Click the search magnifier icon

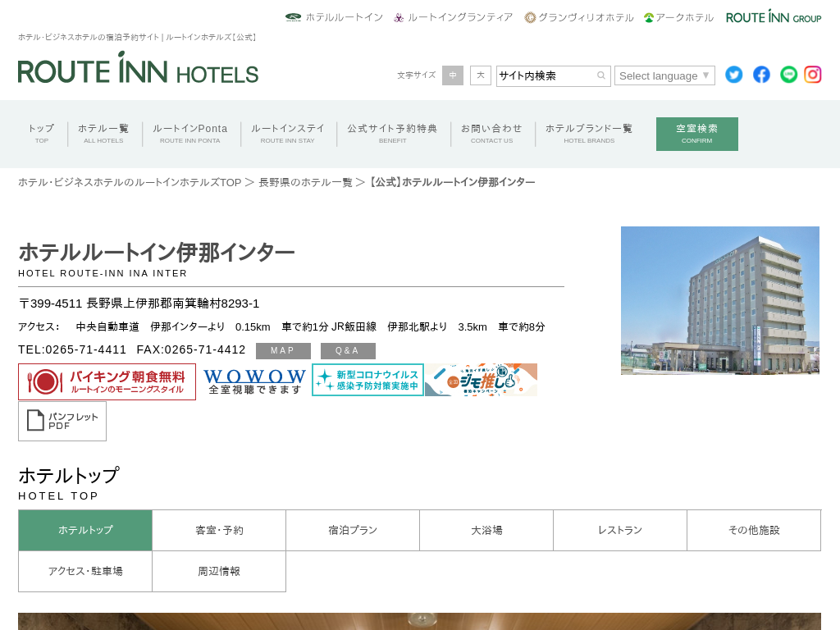pyautogui.click(x=601, y=75)
